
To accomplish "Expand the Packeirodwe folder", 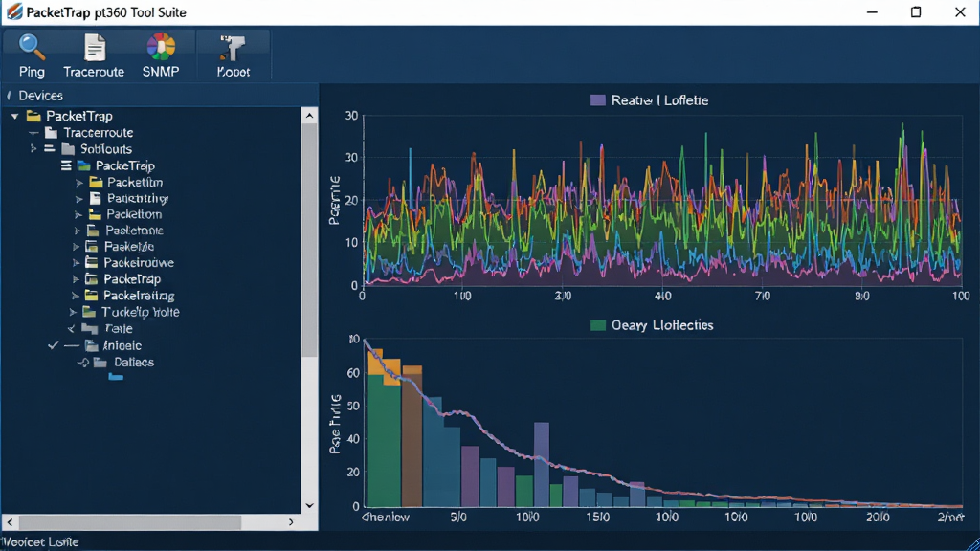I will click(x=76, y=263).
